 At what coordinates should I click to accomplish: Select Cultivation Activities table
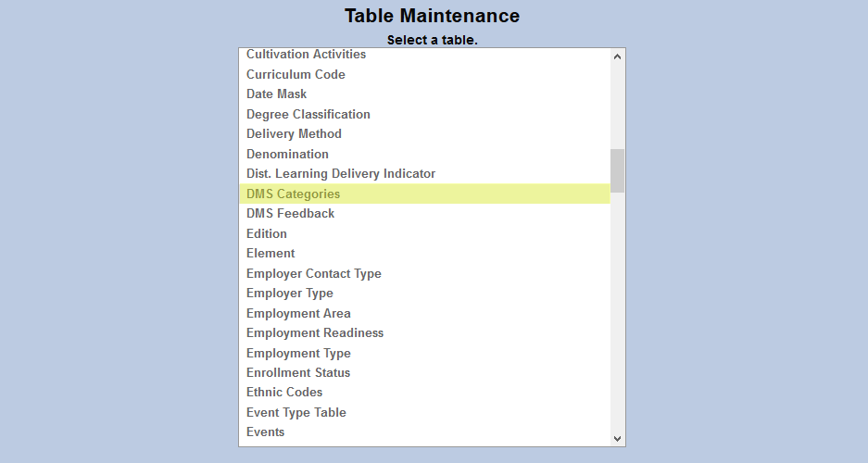306,56
